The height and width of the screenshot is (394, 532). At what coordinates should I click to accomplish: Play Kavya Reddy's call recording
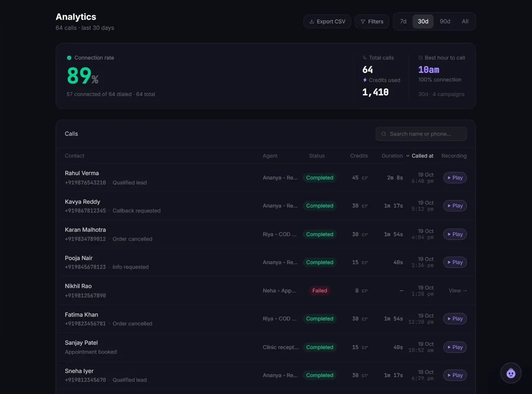click(x=455, y=206)
